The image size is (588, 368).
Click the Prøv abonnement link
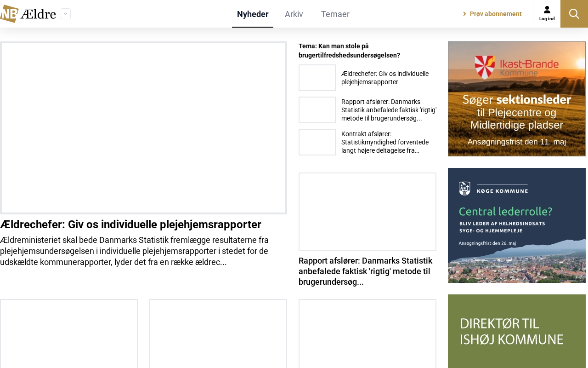pos(496,14)
